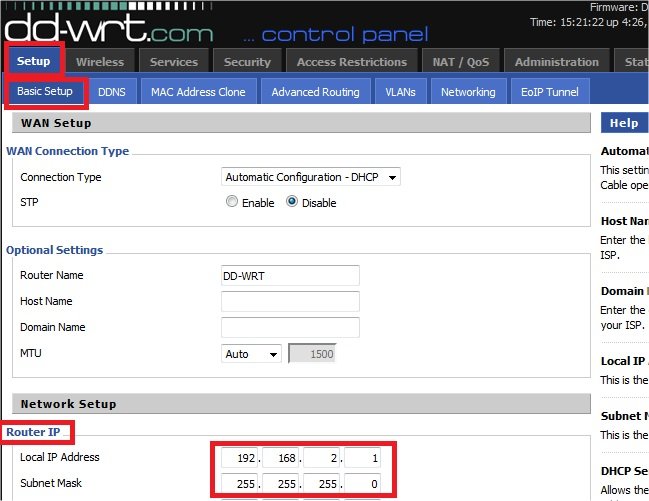Screen dimensions: 649x501
Task: Open the Services tab
Action: [x=174, y=62]
